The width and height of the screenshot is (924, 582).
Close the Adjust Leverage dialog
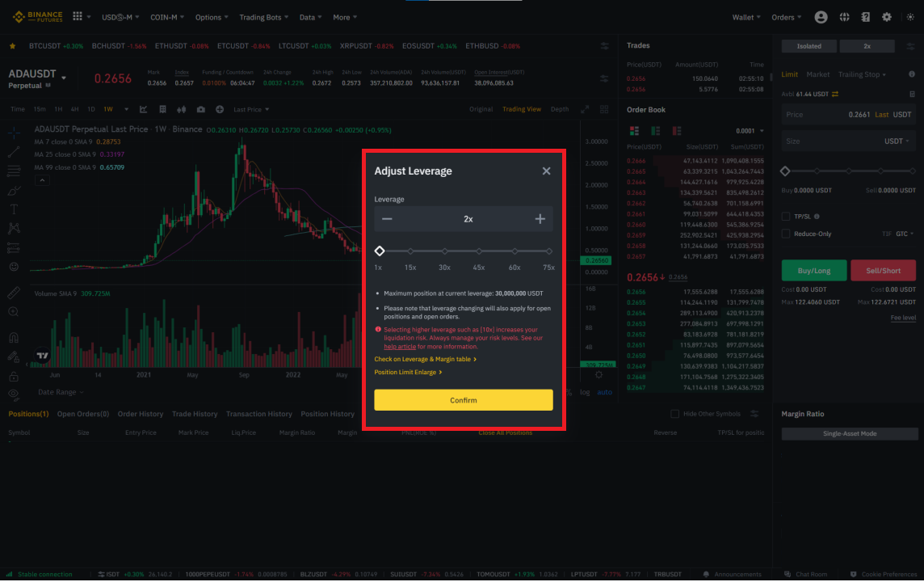[x=546, y=171]
